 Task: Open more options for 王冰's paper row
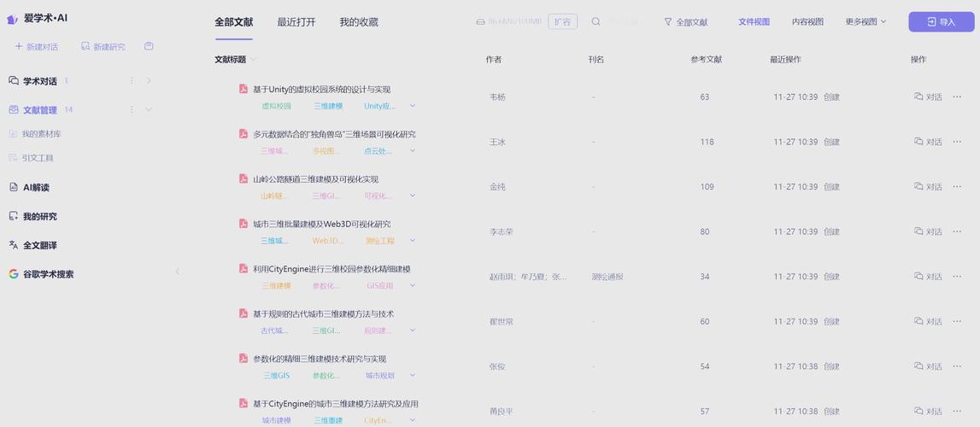click(957, 142)
